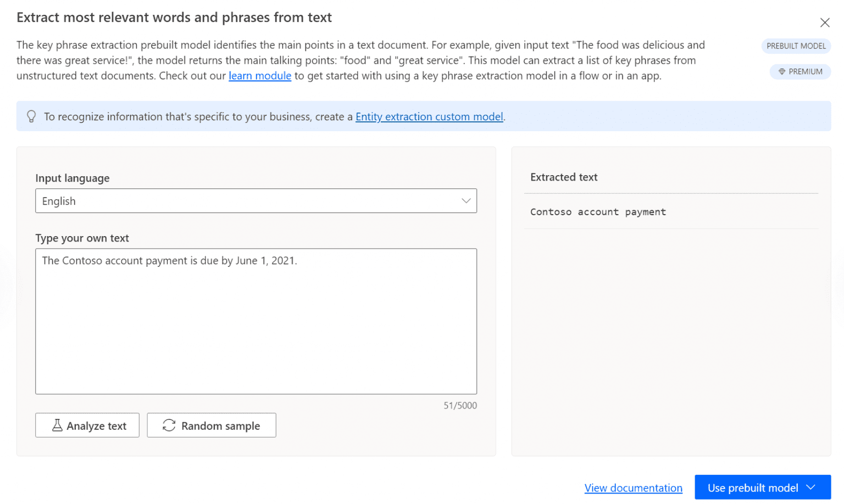Click the diamond icon in Premium badge
This screenshot has height=504, width=844.
(782, 72)
